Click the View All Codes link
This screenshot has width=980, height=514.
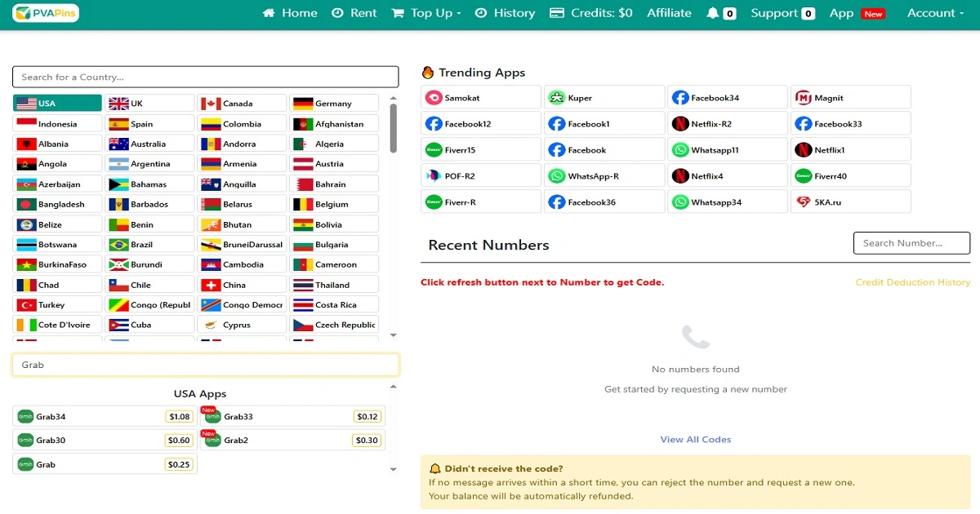696,439
